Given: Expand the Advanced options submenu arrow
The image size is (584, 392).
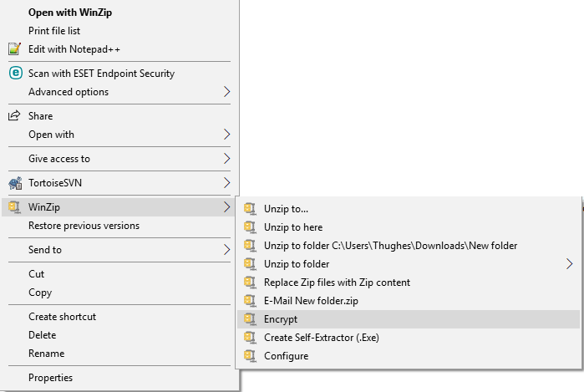Looking at the screenshot, I should click(x=226, y=92).
